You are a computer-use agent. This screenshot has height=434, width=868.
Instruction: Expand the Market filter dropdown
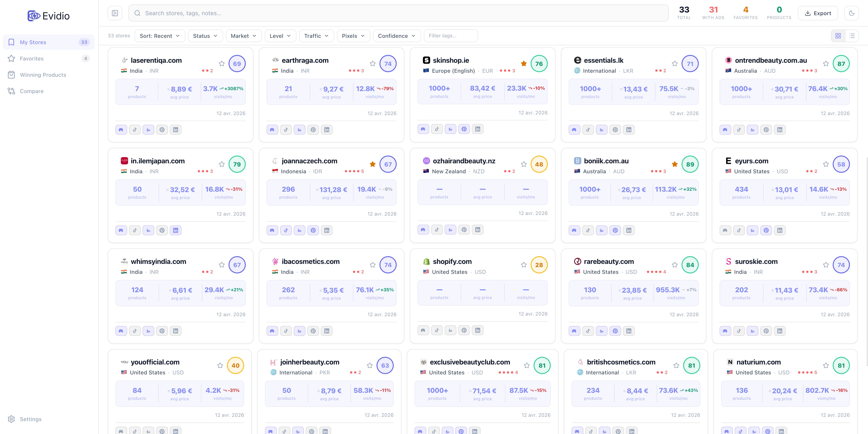click(x=244, y=35)
